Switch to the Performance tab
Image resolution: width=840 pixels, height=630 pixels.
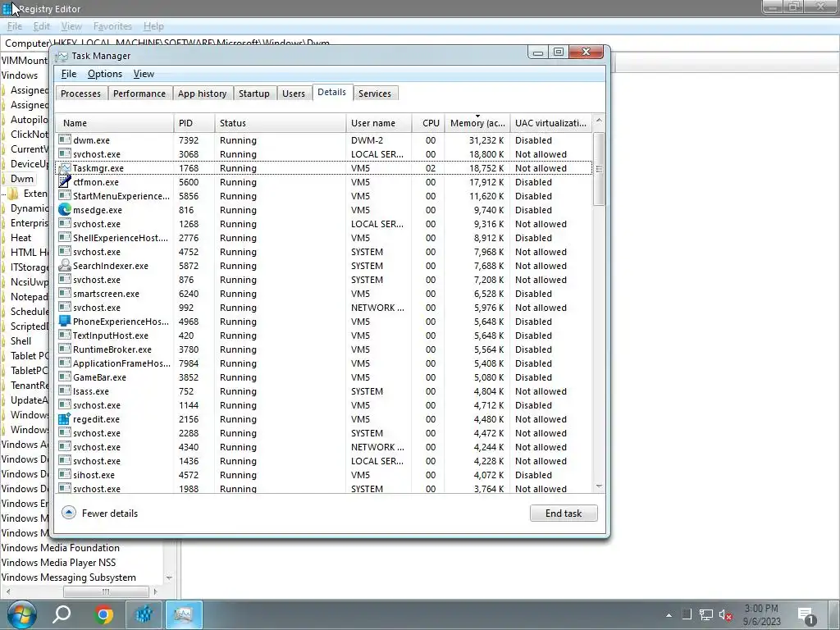(x=139, y=94)
